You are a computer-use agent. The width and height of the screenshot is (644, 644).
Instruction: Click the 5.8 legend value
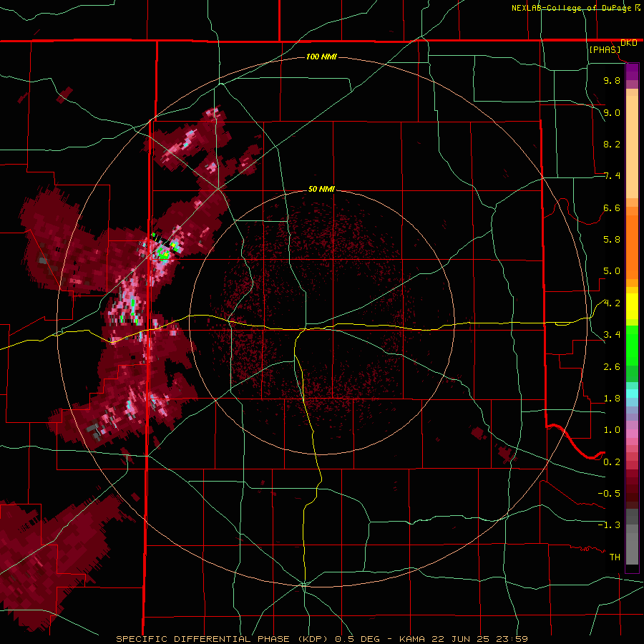612,239
